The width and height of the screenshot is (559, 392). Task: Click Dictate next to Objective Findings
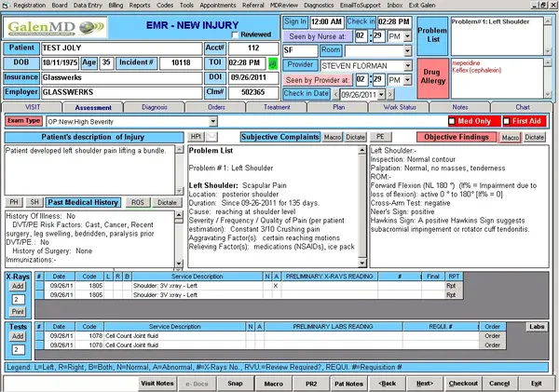pyautogui.click(x=535, y=137)
